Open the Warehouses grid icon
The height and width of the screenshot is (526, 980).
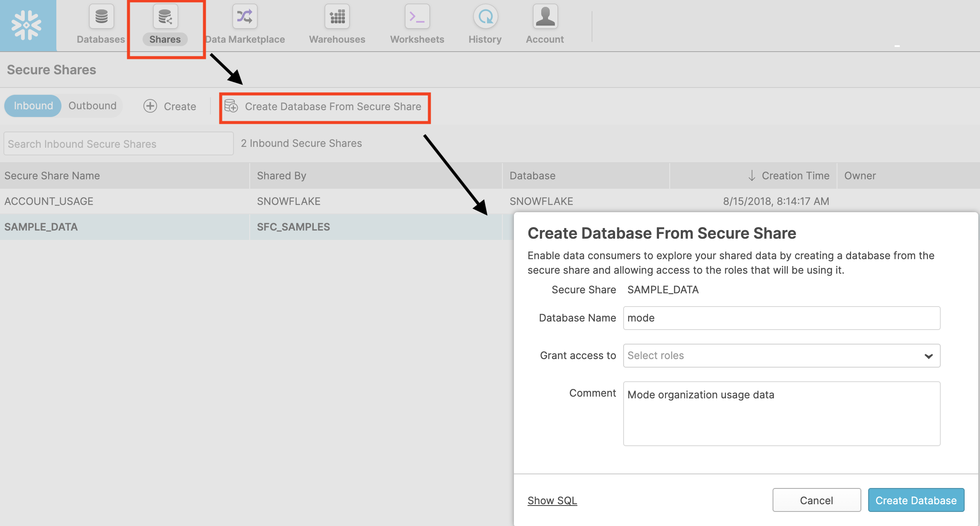point(337,17)
